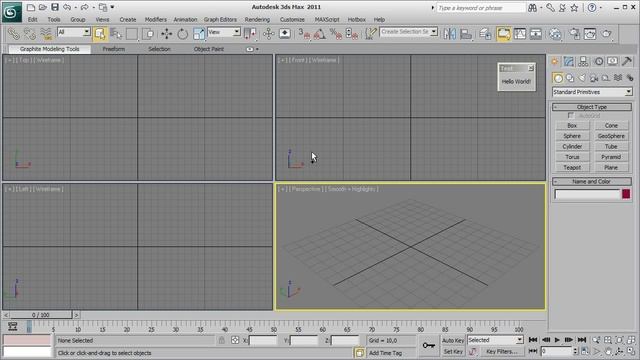The width and height of the screenshot is (640, 360).
Task: Toggle the Spinner Snap icon
Action: (352, 33)
